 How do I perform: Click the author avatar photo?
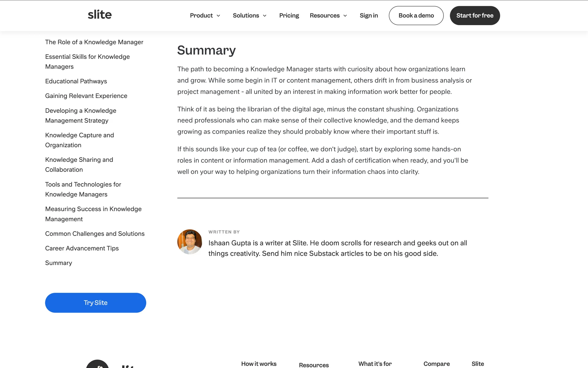coord(190,242)
